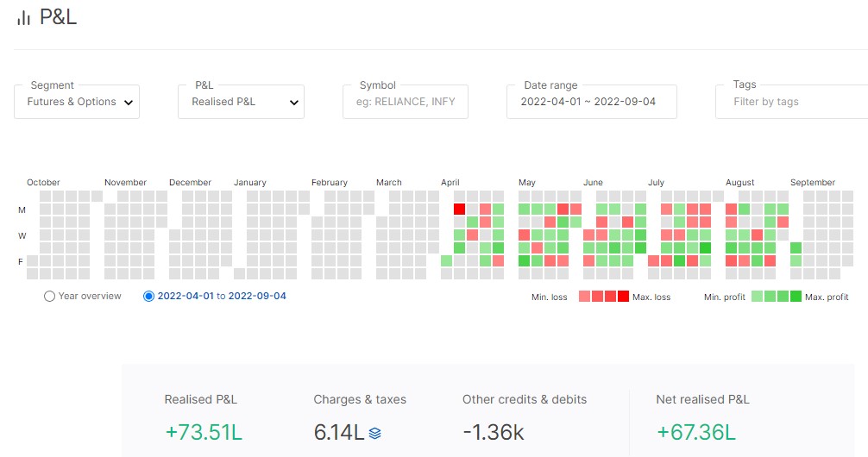The height and width of the screenshot is (457, 868).
Task: Open the Date range picker field
Action: pos(591,102)
